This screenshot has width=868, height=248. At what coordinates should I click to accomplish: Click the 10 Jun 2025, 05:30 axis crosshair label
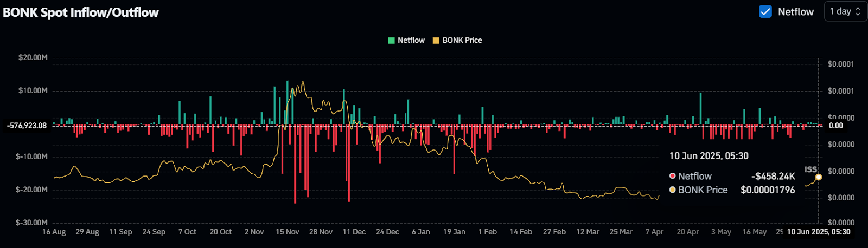coord(819,232)
